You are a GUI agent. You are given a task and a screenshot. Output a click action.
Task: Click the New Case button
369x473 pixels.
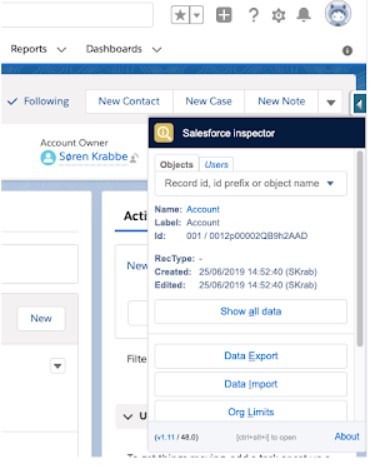[x=209, y=101]
